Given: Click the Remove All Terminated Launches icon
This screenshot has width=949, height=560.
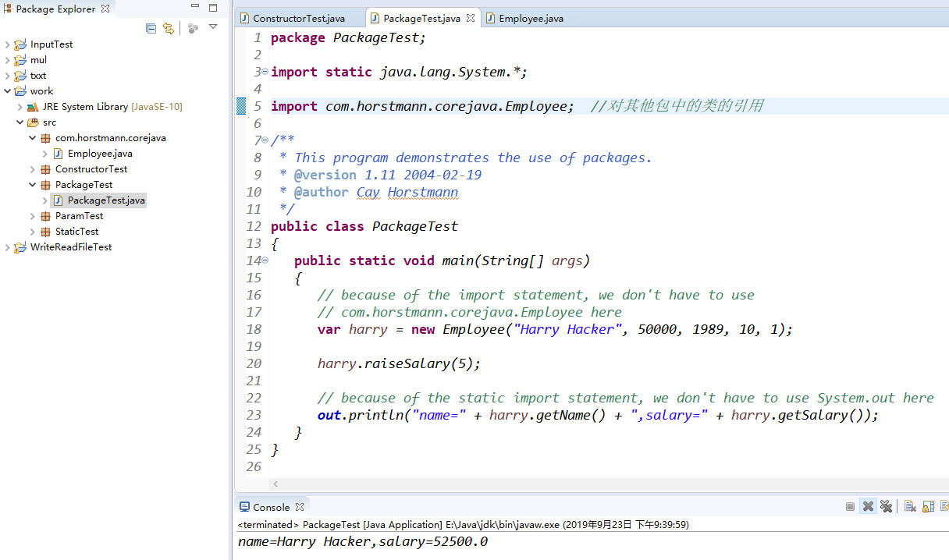Looking at the screenshot, I should (x=886, y=507).
